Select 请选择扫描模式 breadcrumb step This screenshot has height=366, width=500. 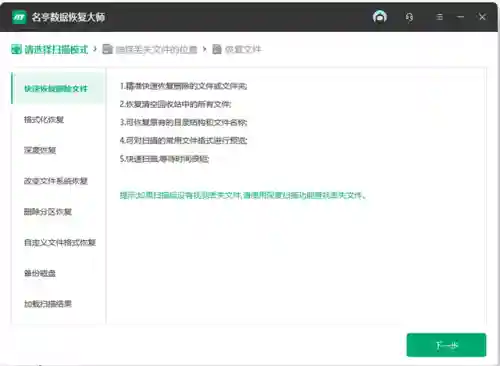(x=56, y=50)
